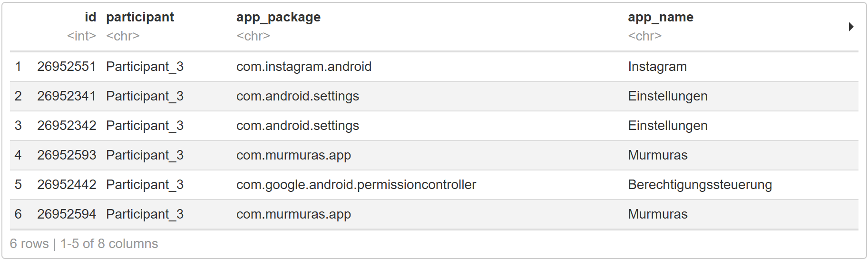Image resolution: width=868 pixels, height=260 pixels.
Task: Select id 26952594 cell
Action: [67, 214]
